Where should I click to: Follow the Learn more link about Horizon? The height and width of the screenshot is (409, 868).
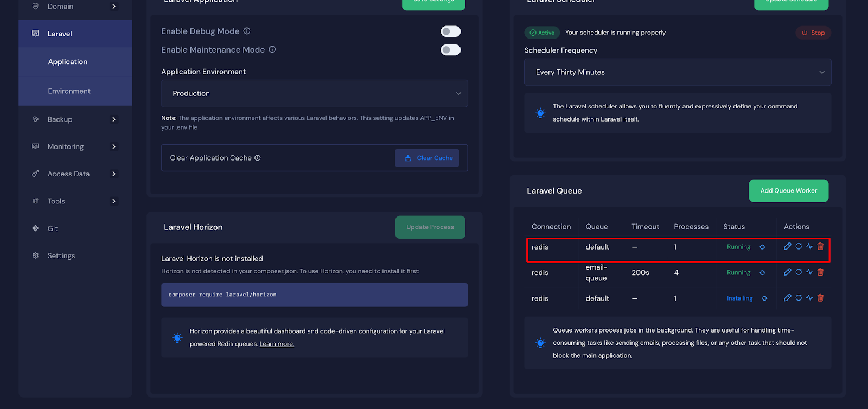coord(277,344)
